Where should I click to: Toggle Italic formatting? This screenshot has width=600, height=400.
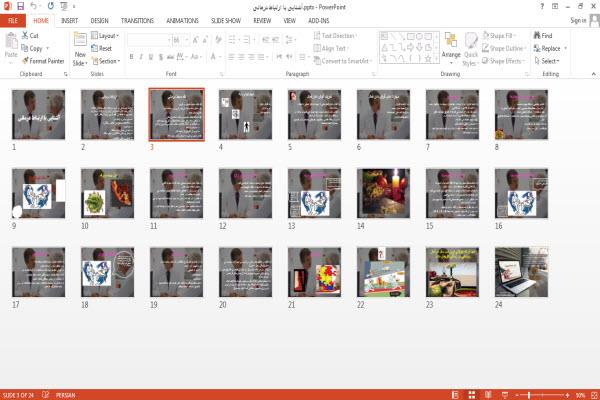(141, 57)
